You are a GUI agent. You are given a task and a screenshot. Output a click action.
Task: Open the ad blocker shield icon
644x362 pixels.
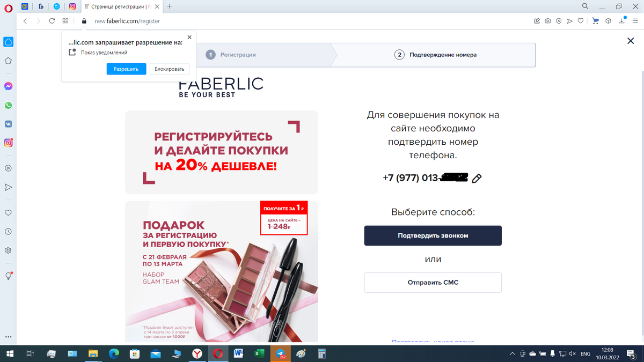click(559, 21)
